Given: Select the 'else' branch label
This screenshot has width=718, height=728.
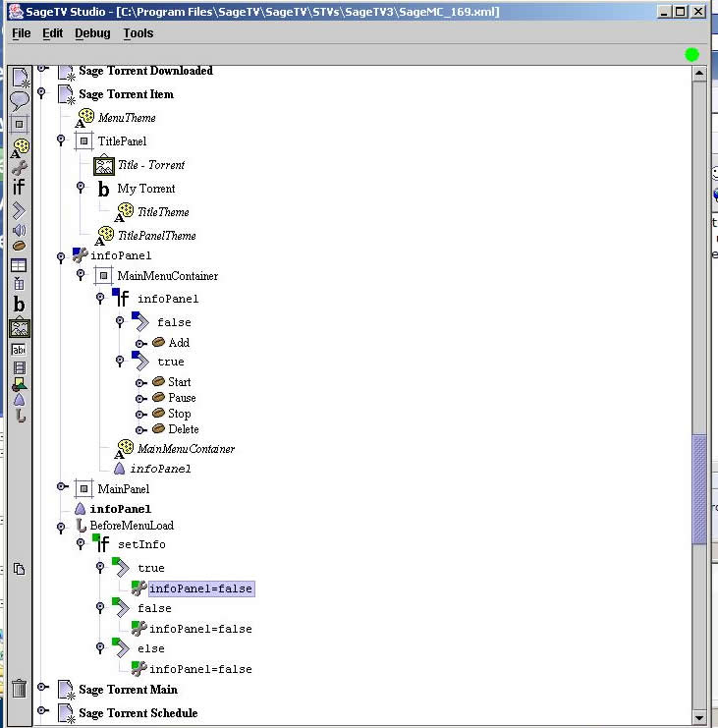Looking at the screenshot, I should point(151,648).
